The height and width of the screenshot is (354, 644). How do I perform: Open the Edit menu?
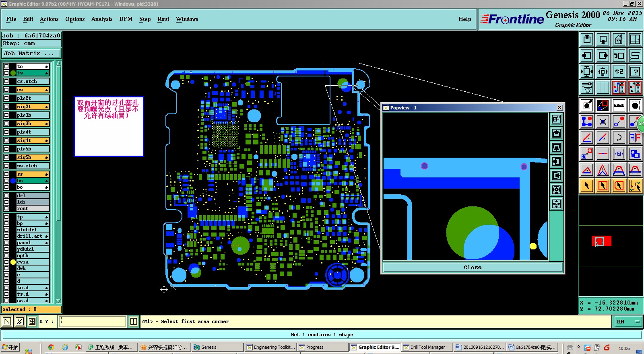28,19
